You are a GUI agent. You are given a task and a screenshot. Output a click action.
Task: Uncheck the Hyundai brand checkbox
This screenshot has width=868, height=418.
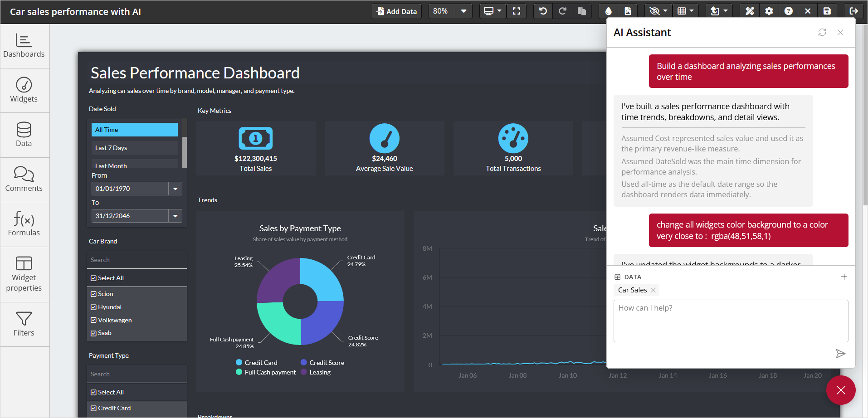coord(93,307)
